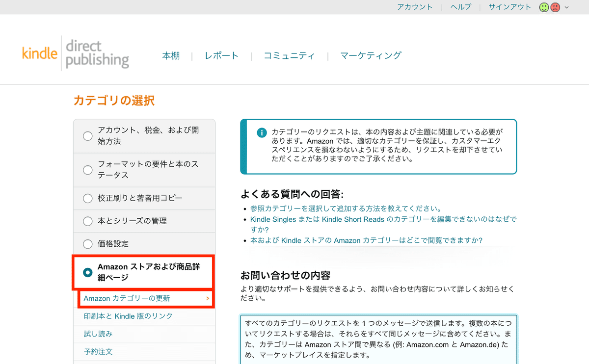Click into the inquiry message text area
589x364 pixels.
[x=378, y=339]
